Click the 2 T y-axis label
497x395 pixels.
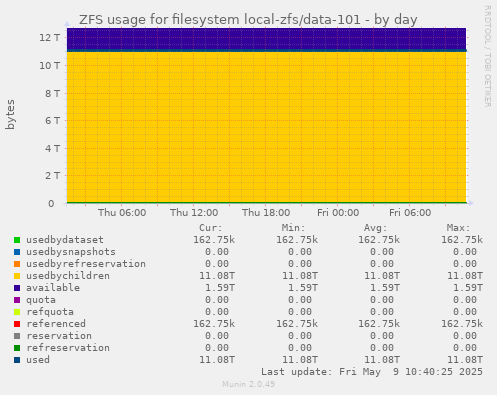[x=53, y=175]
